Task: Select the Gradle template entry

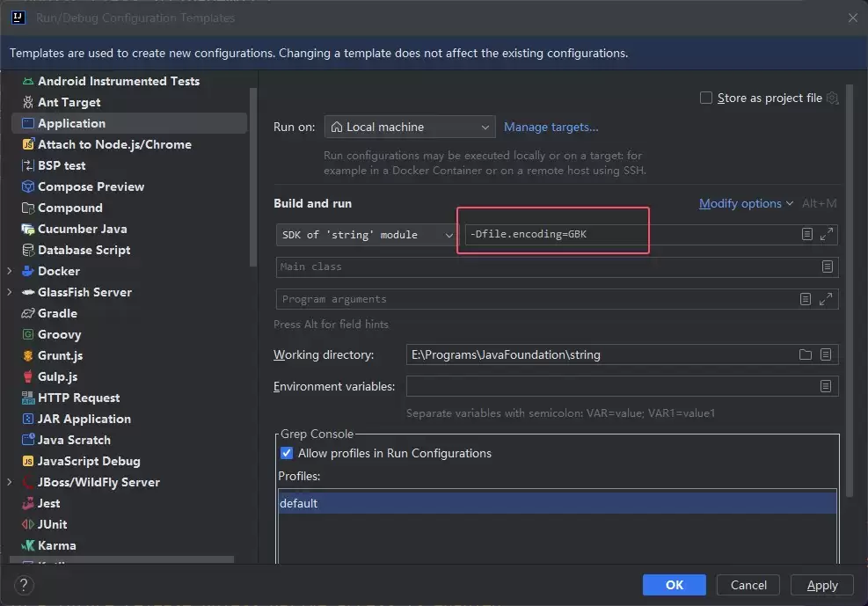Action: pos(57,313)
